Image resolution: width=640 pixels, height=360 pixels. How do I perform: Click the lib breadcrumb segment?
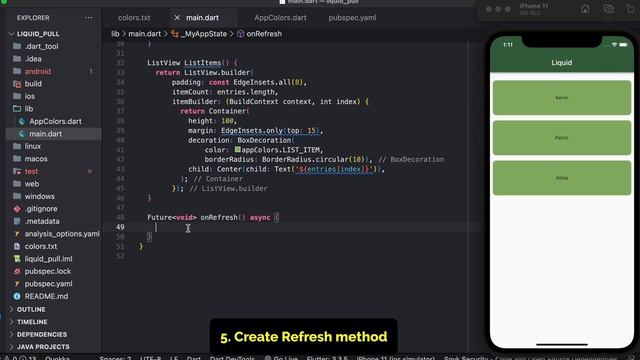click(x=115, y=34)
